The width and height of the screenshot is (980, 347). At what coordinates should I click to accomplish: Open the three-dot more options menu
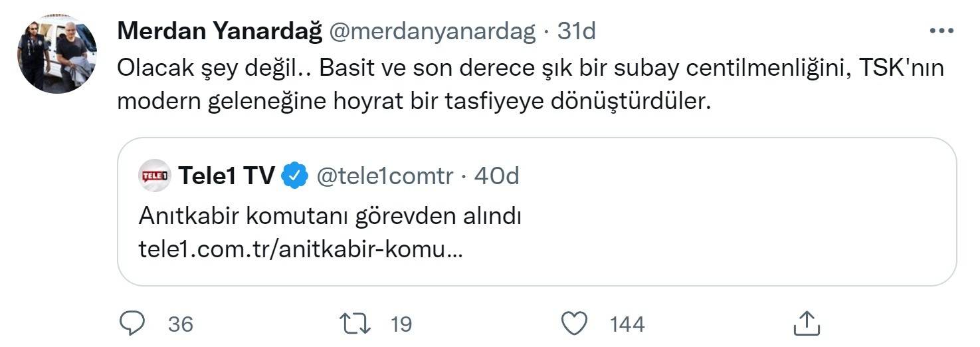tap(941, 31)
